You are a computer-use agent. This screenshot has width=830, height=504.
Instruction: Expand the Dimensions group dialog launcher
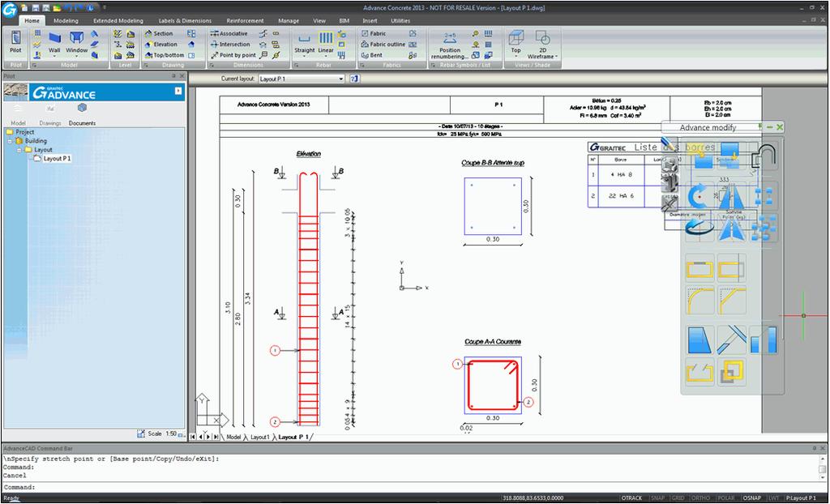coord(212,65)
